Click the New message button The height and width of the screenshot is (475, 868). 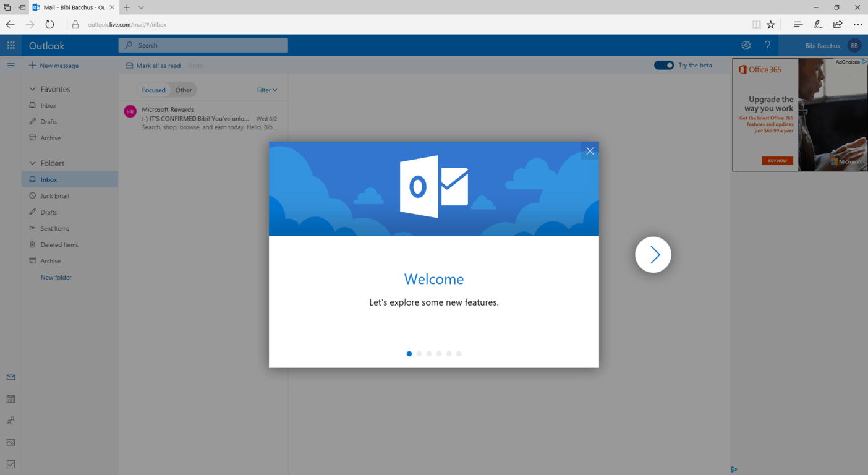[x=54, y=66]
